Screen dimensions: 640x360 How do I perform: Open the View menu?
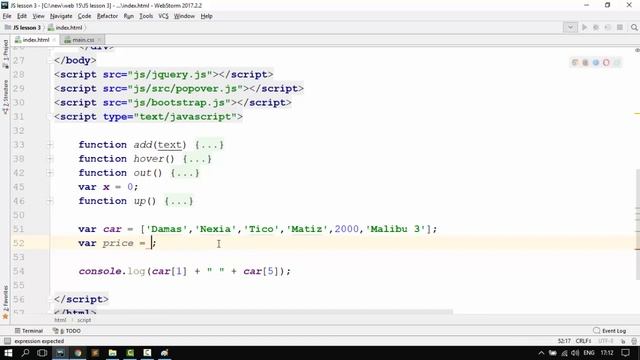click(x=38, y=16)
